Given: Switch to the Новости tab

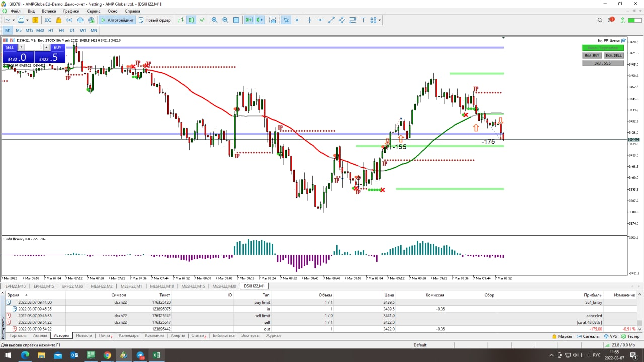Looking at the screenshot, I should [x=84, y=335].
